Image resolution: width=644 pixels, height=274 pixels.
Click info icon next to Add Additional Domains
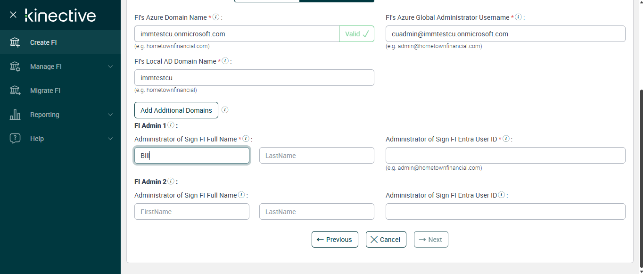click(225, 110)
